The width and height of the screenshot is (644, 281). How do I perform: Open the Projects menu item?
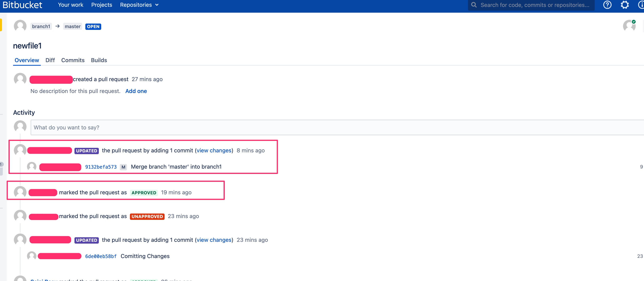point(102,5)
